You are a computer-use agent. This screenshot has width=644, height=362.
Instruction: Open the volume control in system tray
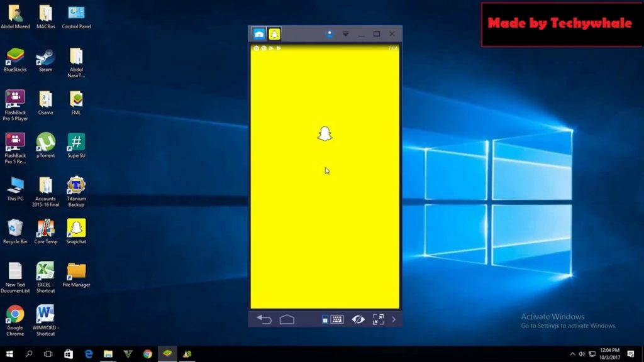[x=582, y=354]
